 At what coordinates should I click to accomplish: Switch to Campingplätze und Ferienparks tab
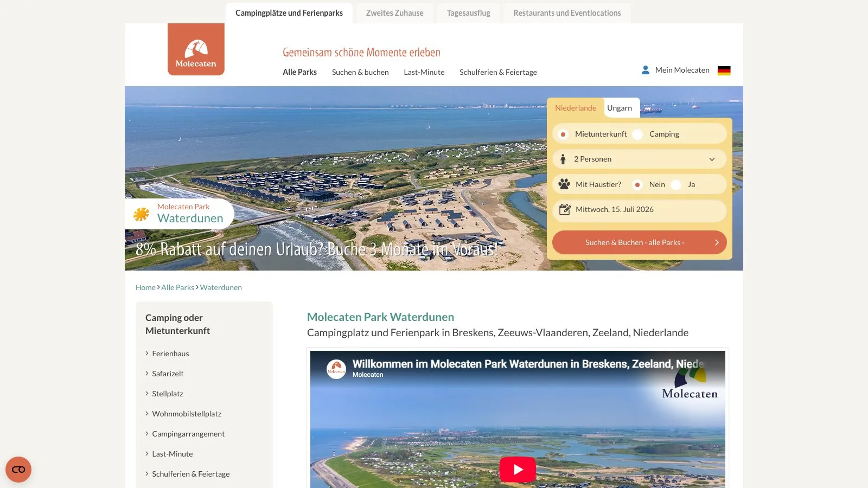tap(289, 13)
